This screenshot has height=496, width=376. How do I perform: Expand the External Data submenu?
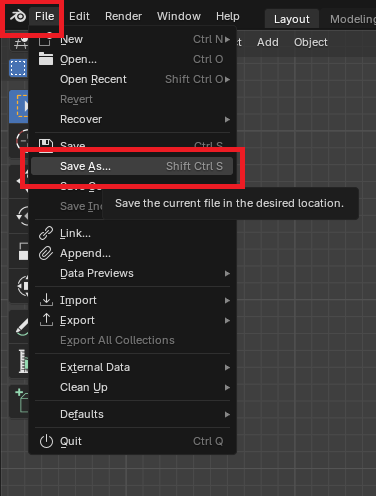(133, 367)
